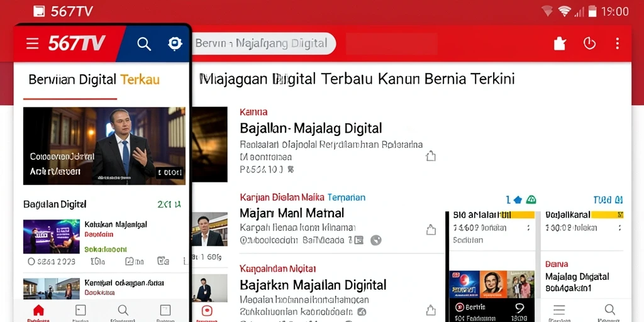This screenshot has width=644, height=322.
Task: Click the red "Dana" label in the right panel
Action: click(557, 264)
